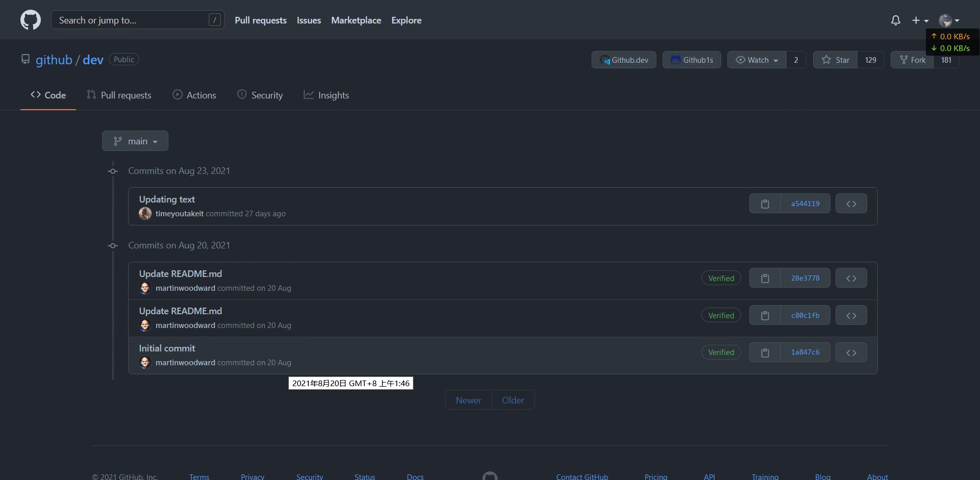Viewport: 980px width, 480px height.
Task: Open GitHub home via Octocat logo
Action: [x=31, y=20]
